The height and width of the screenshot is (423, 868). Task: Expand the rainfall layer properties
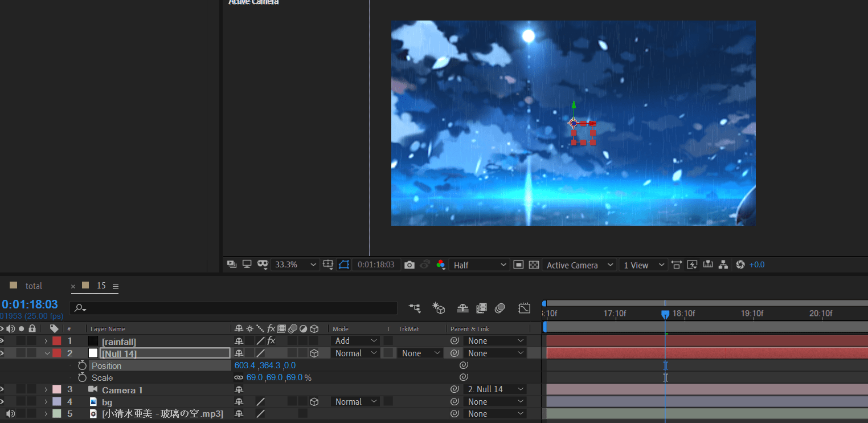click(46, 341)
